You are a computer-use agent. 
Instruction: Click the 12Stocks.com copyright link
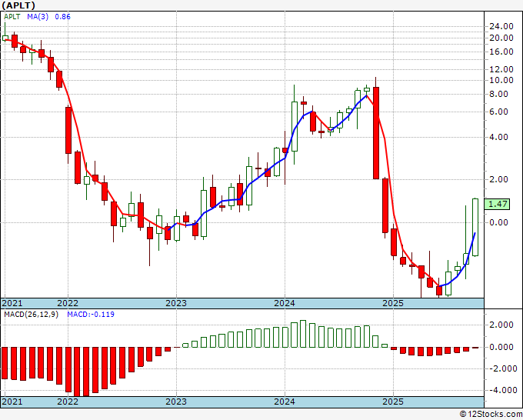(x=491, y=415)
